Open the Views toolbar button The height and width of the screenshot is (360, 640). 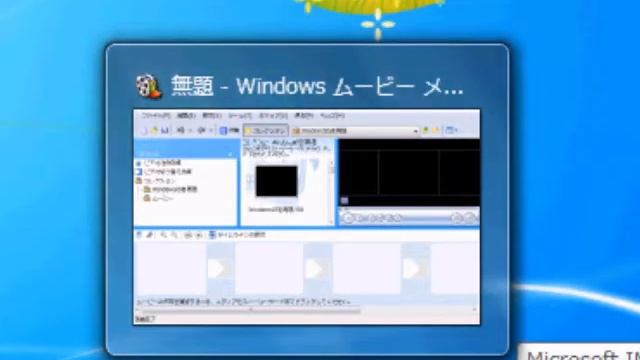coord(451,131)
